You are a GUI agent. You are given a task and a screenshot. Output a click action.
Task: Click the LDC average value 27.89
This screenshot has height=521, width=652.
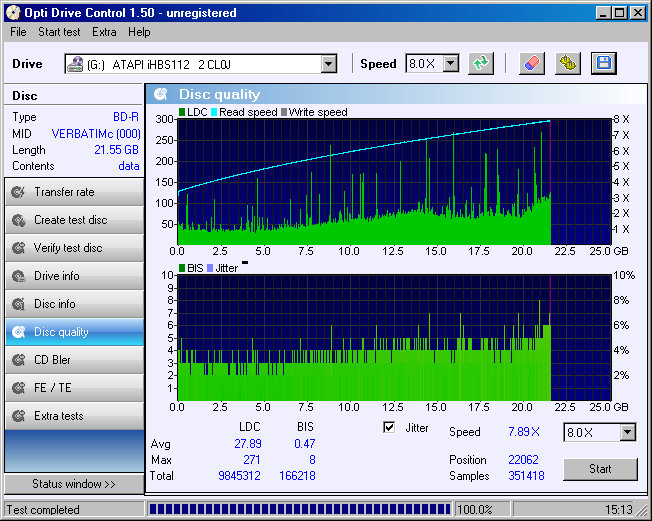tap(248, 444)
